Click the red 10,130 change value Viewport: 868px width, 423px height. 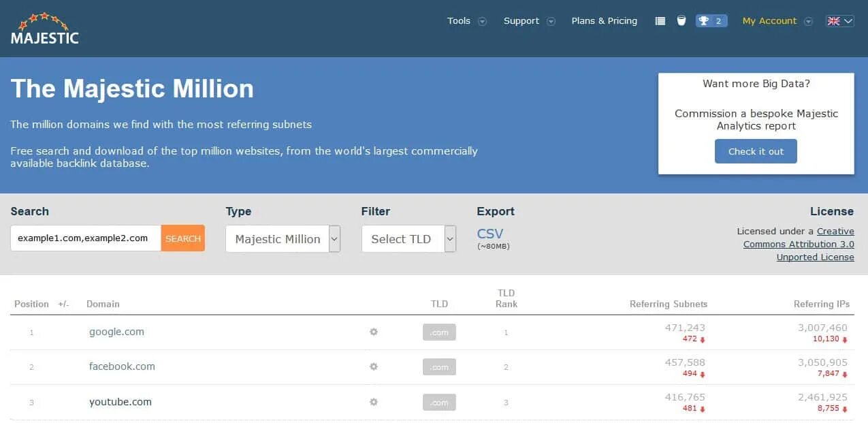tap(826, 339)
